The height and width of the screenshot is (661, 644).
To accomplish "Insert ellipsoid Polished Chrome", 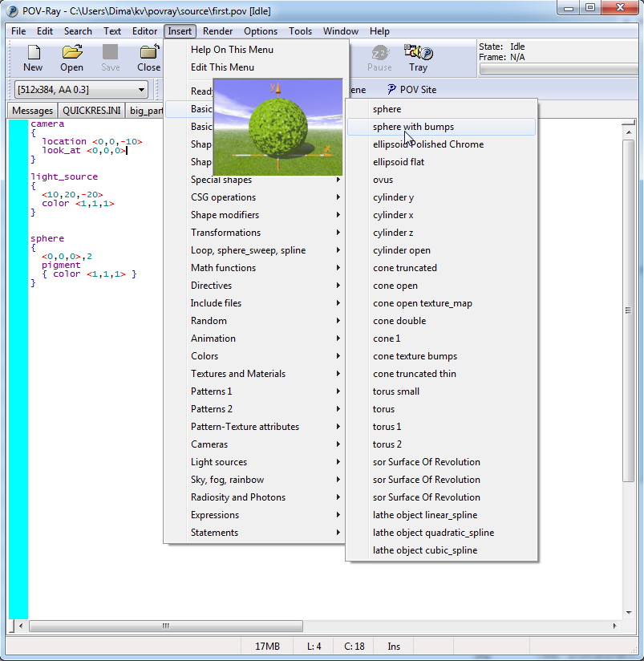I will click(441, 144).
